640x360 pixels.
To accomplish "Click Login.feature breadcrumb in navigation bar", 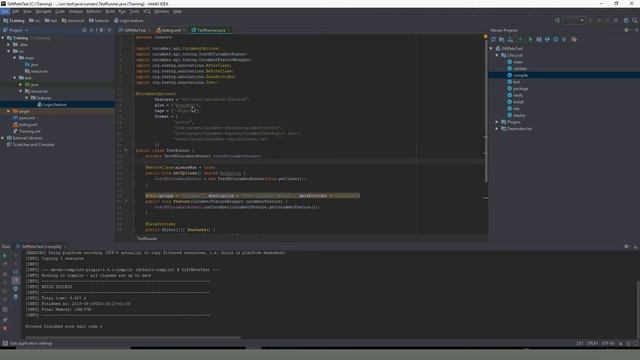I will pos(129,20).
